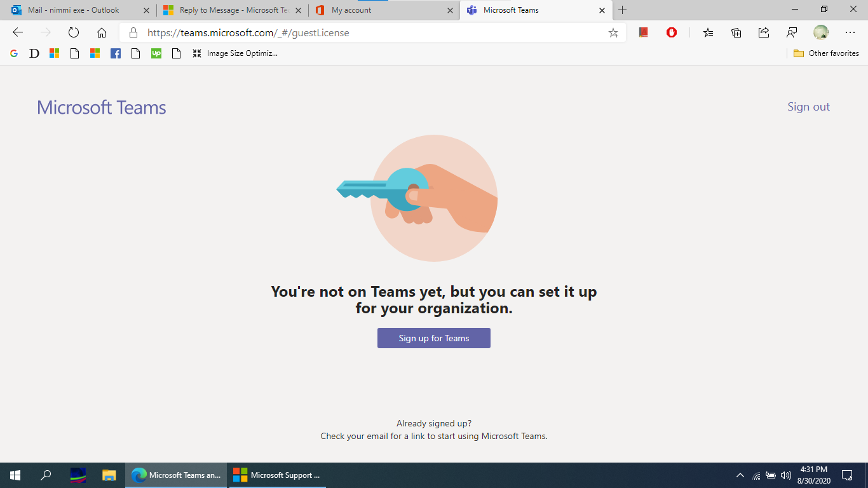Select Microsoft Teams Edge taskbar window

(x=176, y=475)
